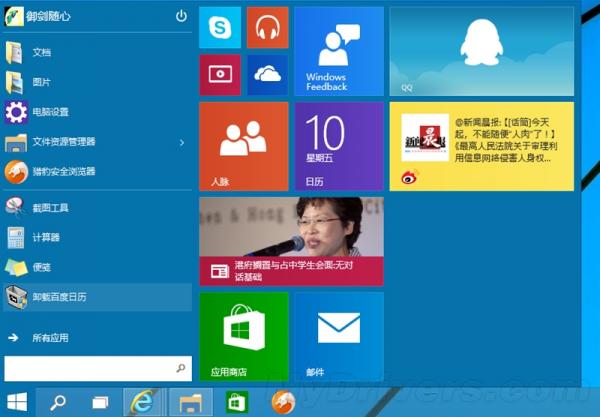Open the OneDrive cloud tile

coord(267,74)
